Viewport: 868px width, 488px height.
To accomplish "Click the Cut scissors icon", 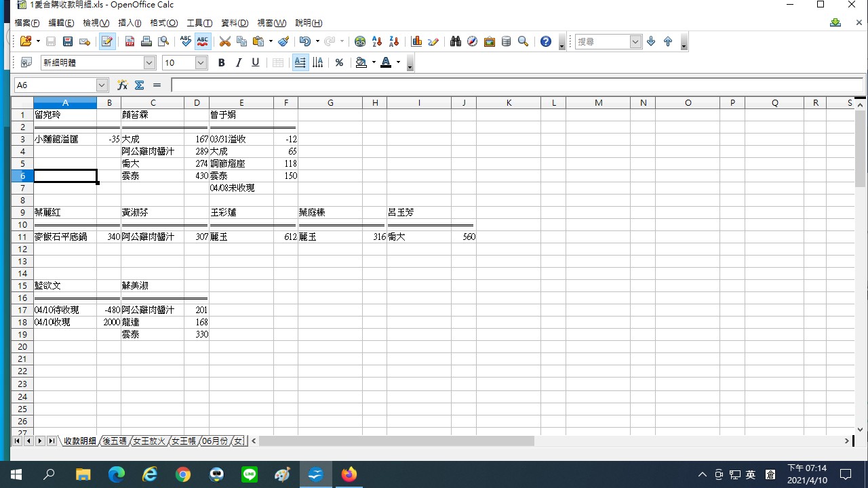I will coord(224,42).
